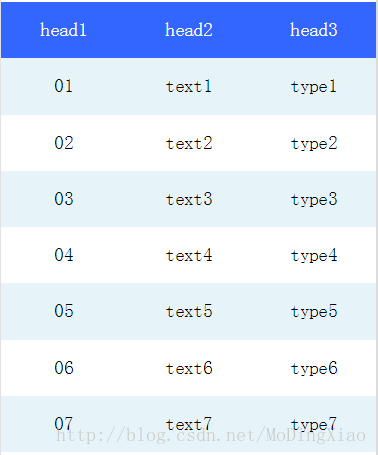This screenshot has width=378, height=455.
Task: Choose the type2 cell
Action: pos(314,144)
